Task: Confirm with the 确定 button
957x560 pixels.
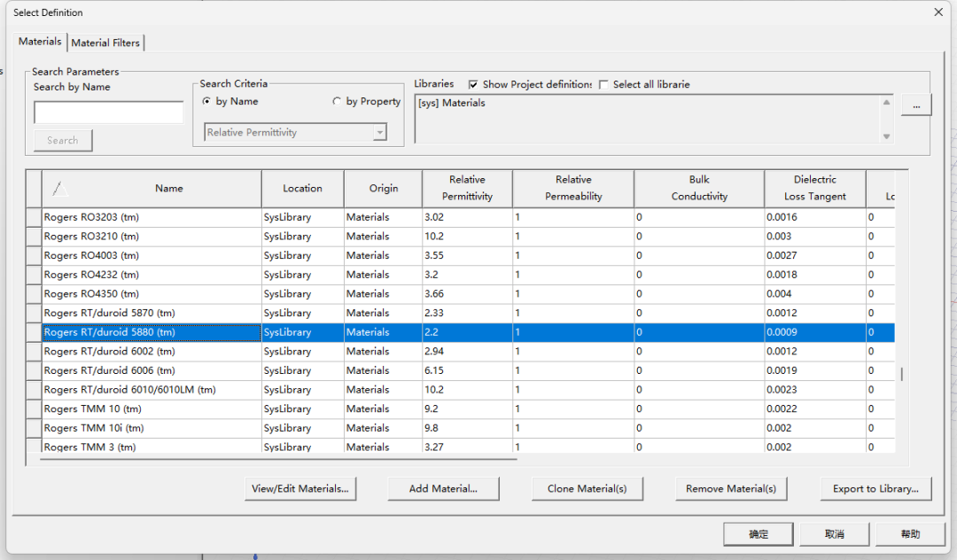Action: 758,534
